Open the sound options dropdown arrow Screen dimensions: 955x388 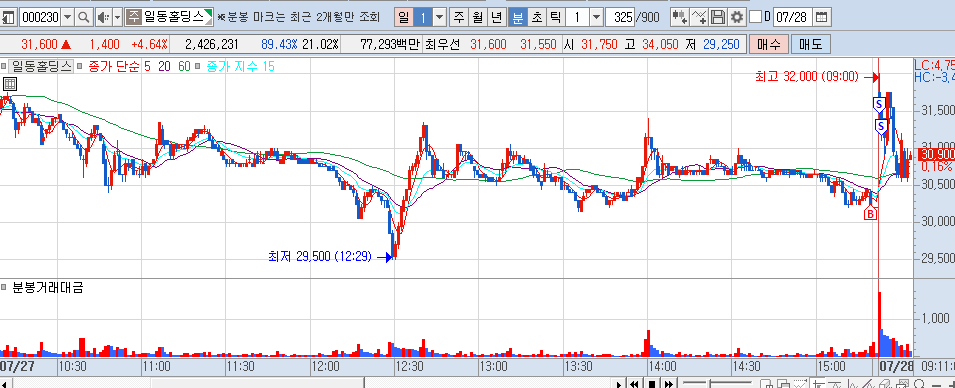point(118,17)
